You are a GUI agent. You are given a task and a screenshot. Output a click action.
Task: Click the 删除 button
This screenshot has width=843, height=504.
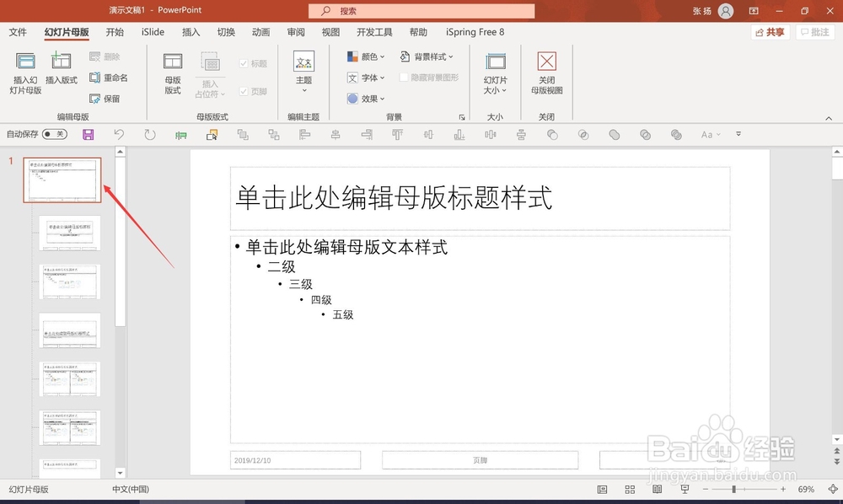105,56
